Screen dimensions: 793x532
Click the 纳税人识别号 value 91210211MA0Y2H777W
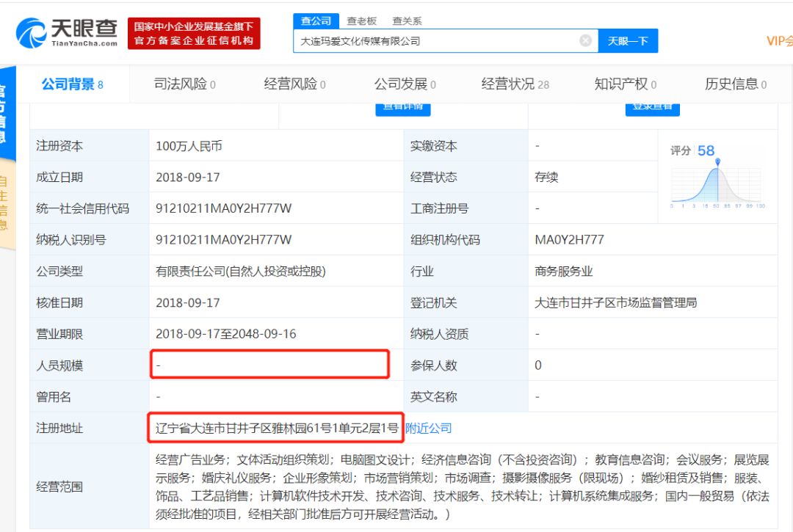[x=223, y=240]
